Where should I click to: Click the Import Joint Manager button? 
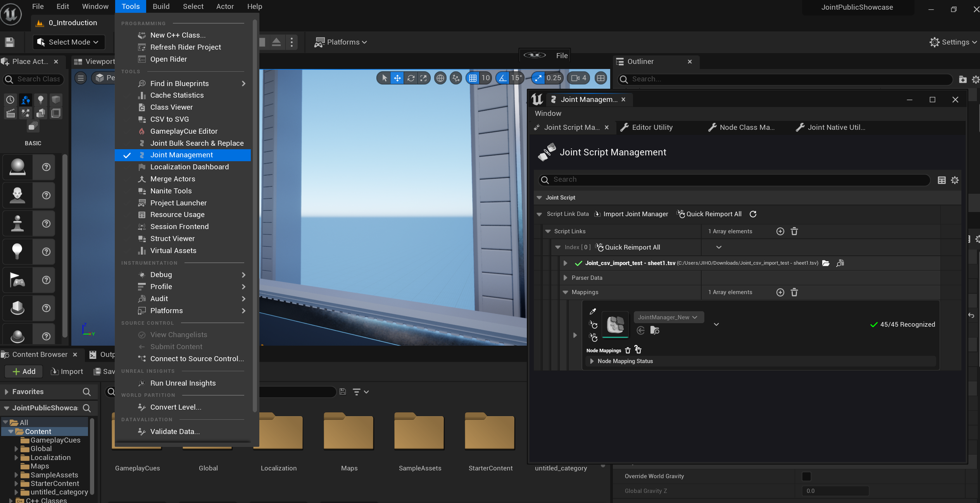tap(632, 214)
